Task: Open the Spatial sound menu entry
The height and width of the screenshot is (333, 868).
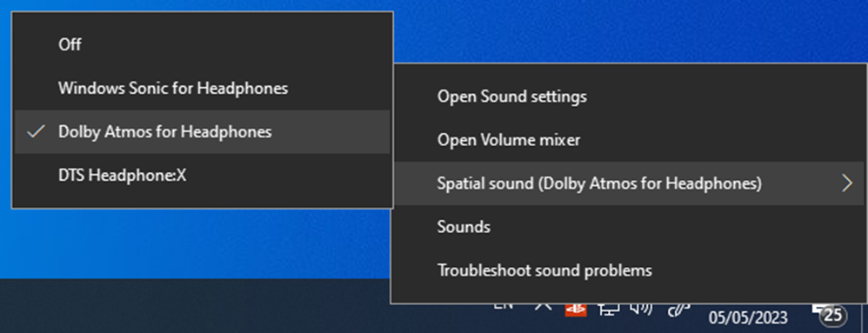Action: pyautogui.click(x=629, y=183)
